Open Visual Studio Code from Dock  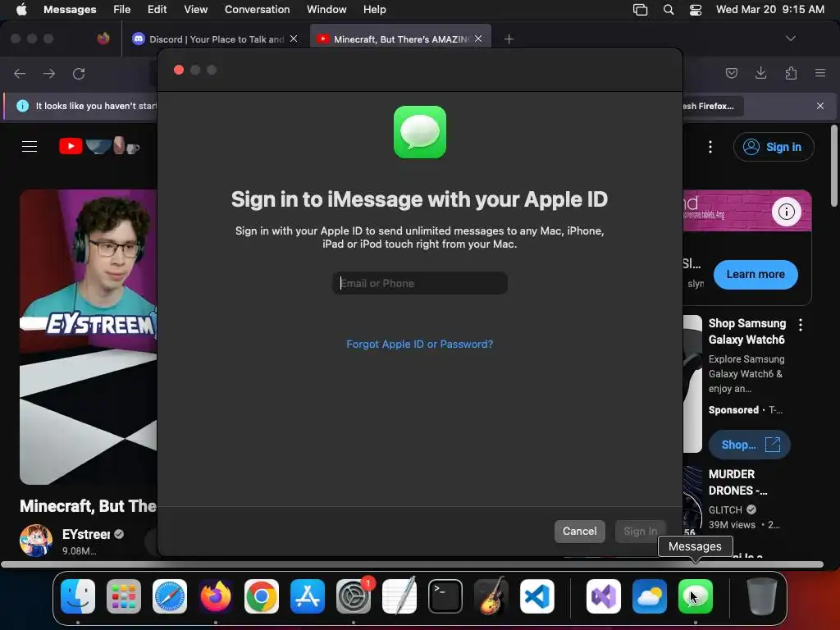coord(536,596)
